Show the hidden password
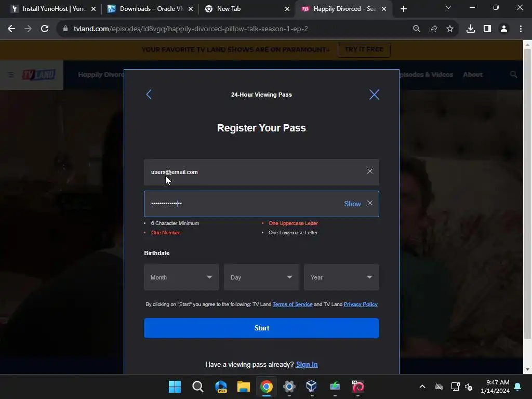Screen dimensions: 532x399 352,204
